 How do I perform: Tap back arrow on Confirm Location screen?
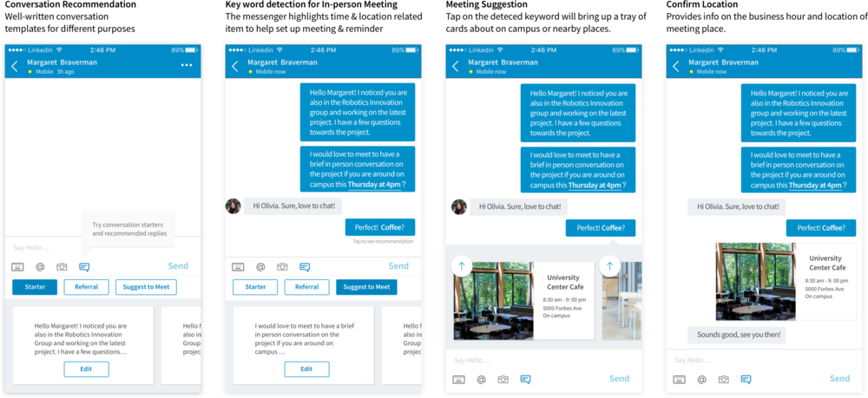pyautogui.click(x=675, y=67)
